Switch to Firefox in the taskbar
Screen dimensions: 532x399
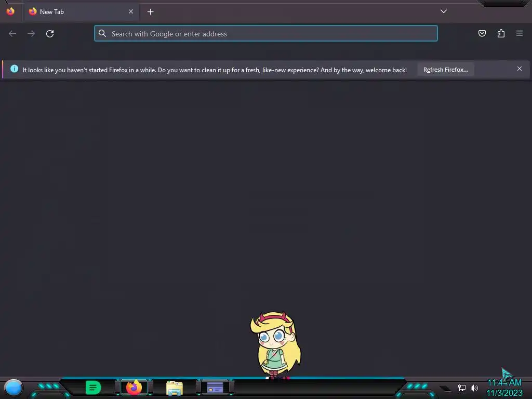pyautogui.click(x=134, y=387)
